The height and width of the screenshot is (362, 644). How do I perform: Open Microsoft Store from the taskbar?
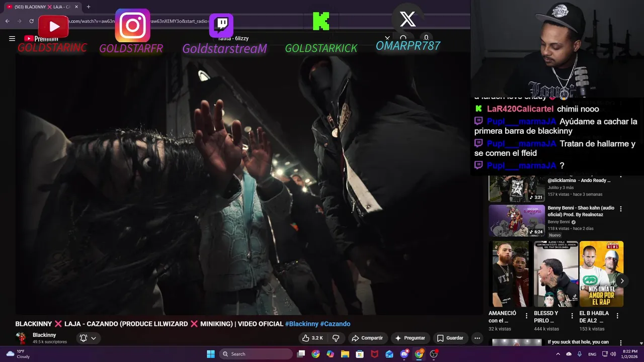[x=360, y=354]
